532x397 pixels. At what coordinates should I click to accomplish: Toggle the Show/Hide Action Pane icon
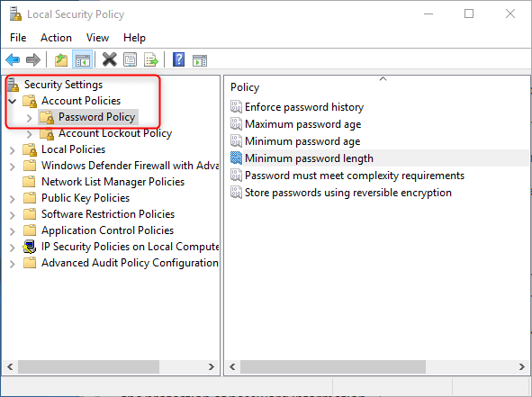[x=200, y=60]
